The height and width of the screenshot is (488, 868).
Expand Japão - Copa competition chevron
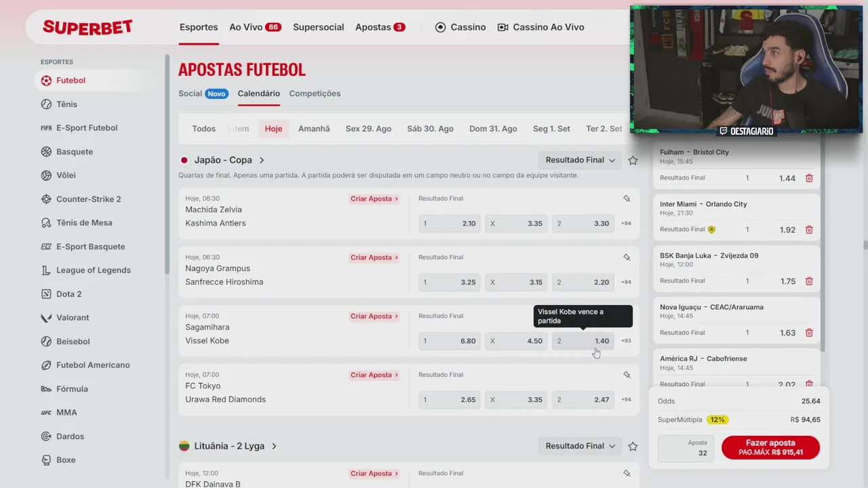tap(262, 161)
